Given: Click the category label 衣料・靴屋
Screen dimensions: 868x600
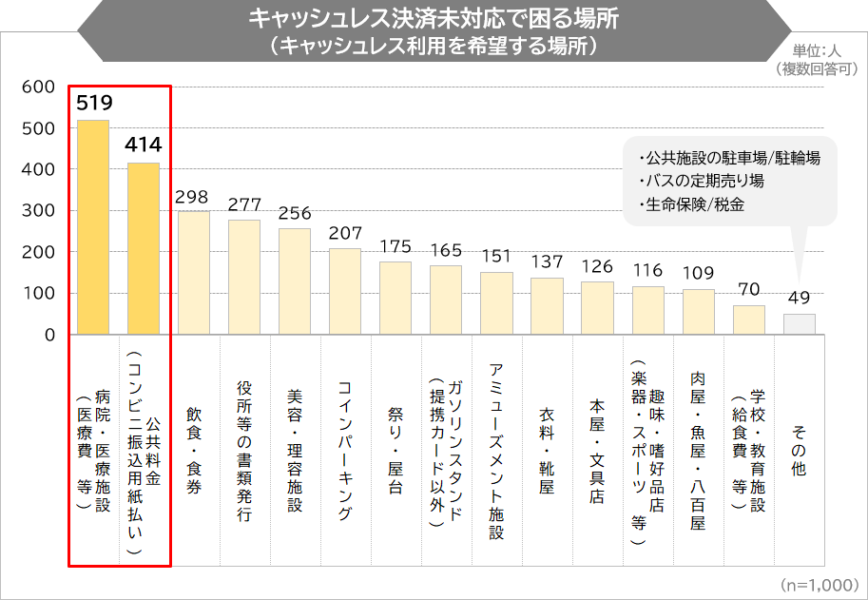Looking at the screenshot, I should tap(547, 450).
